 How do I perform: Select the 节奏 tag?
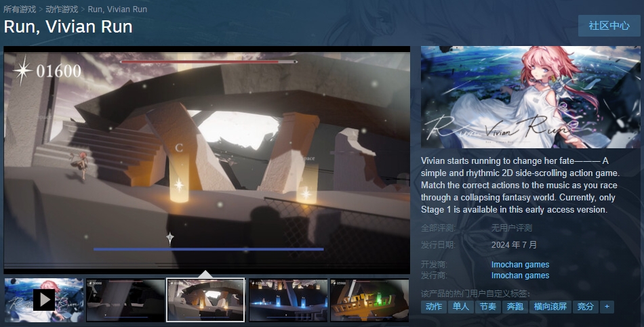click(488, 307)
